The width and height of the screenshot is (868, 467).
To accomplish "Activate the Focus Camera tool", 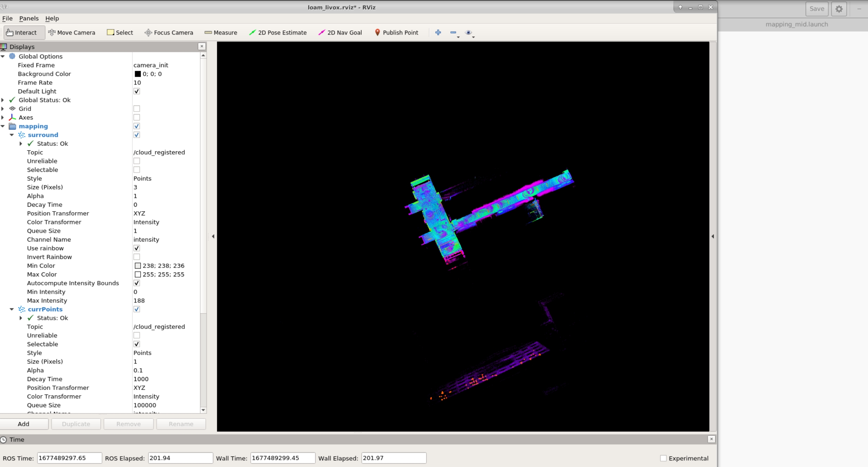I will (169, 33).
